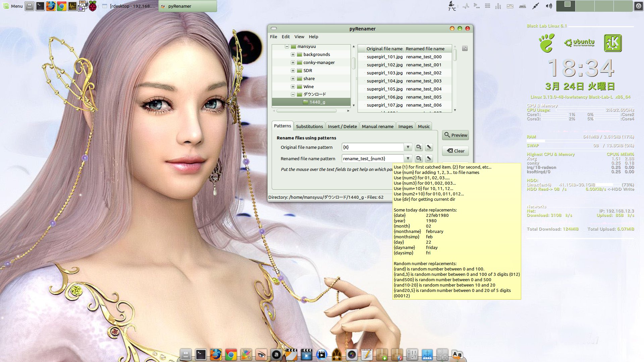Edit renamed file name patterns pencil icon
Screen dimensions: 644x362
tap(429, 159)
